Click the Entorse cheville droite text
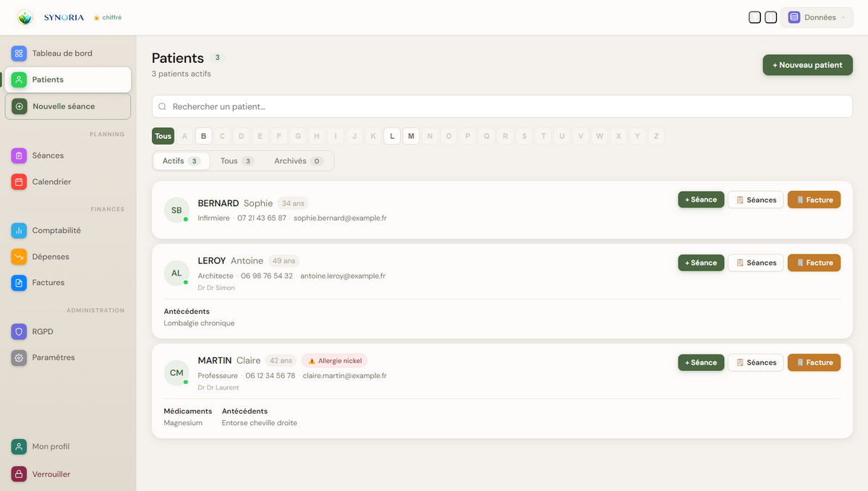The image size is (868, 491). coord(260,423)
